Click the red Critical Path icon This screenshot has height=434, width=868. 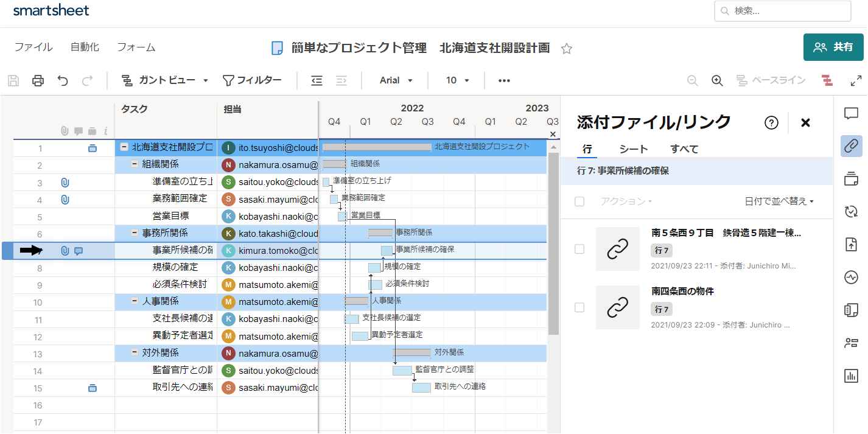coord(826,80)
